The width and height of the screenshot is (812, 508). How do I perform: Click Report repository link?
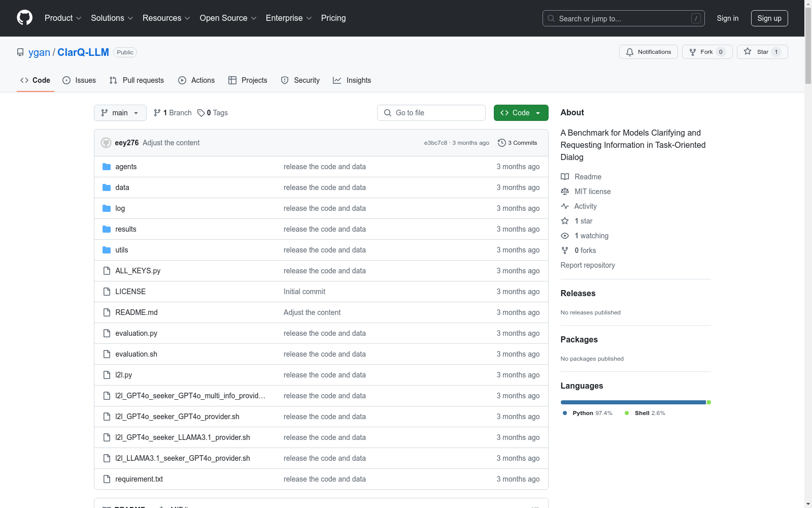588,265
